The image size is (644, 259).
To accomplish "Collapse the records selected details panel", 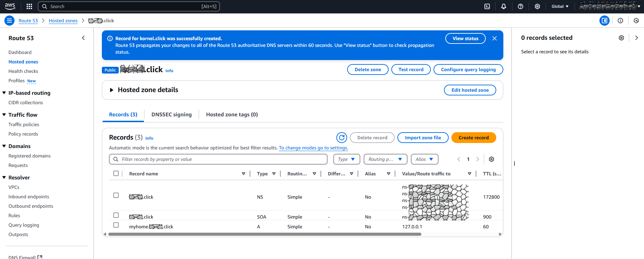I will [637, 38].
